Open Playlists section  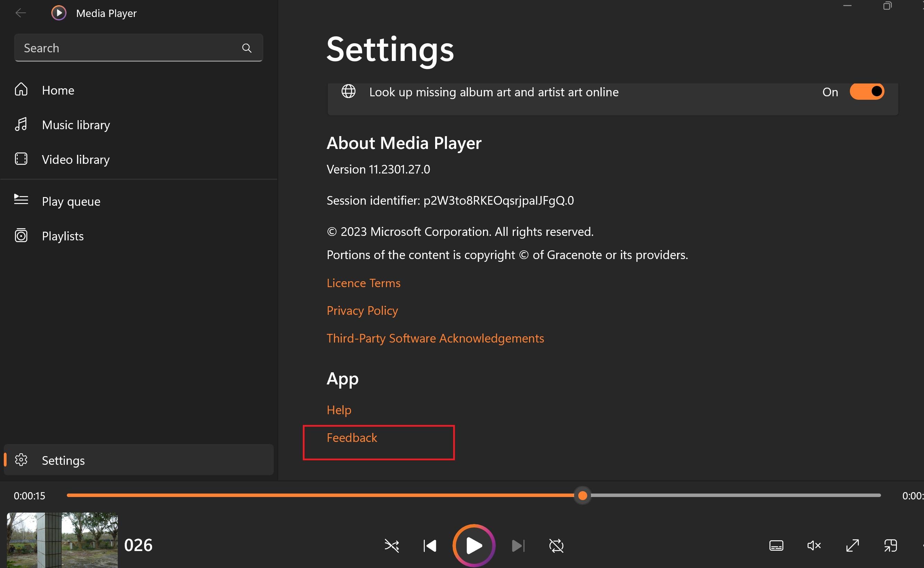(x=63, y=236)
